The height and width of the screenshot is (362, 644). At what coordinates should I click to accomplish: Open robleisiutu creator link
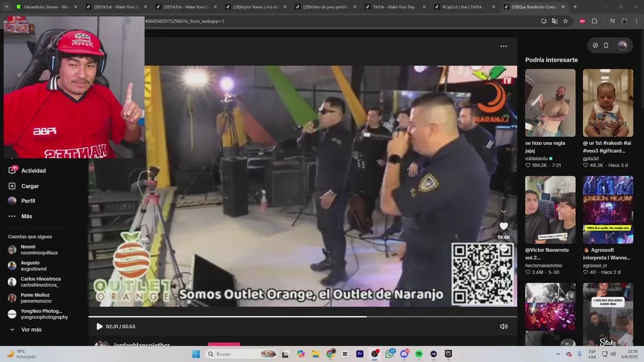click(536, 158)
